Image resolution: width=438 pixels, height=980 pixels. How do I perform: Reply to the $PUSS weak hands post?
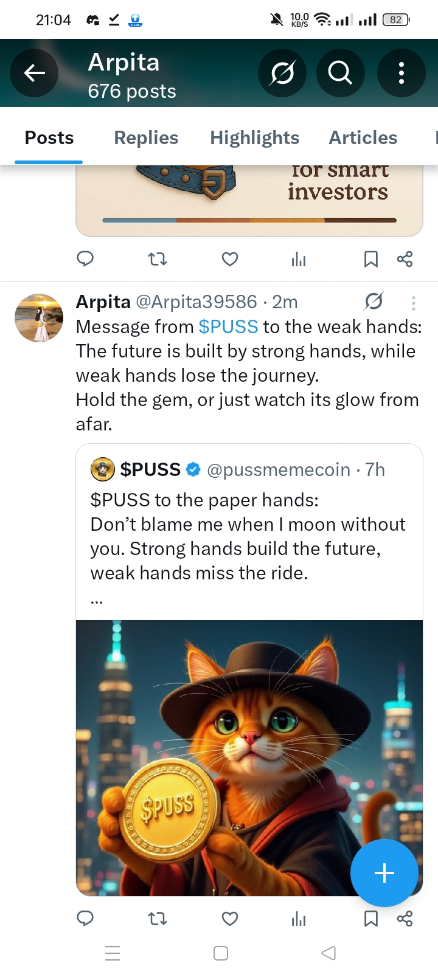pos(85,918)
